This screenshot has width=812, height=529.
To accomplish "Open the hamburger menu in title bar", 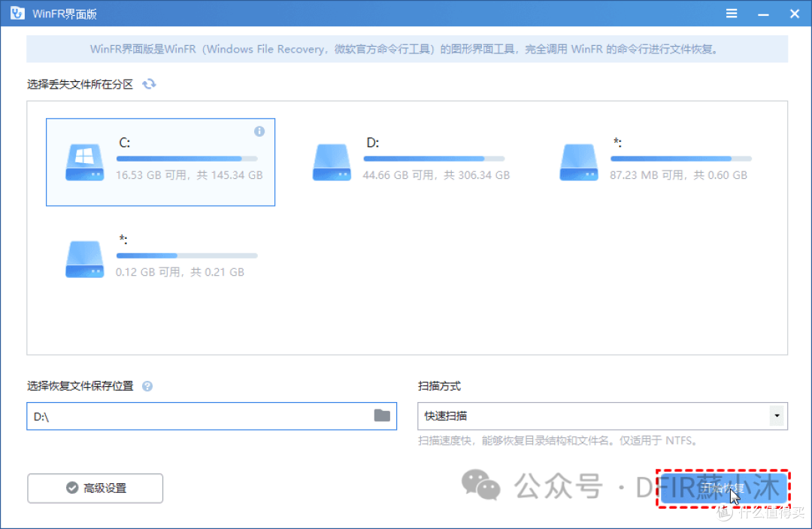I will (x=732, y=14).
